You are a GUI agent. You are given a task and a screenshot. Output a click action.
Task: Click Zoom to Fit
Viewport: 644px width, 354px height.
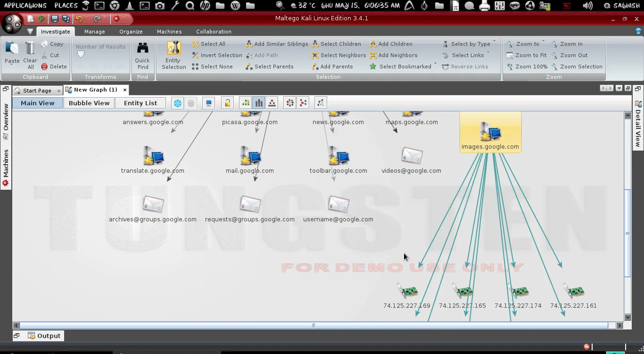coord(527,55)
